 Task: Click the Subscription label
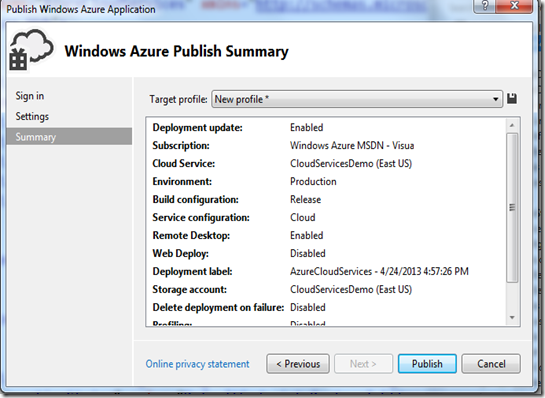[x=181, y=145]
